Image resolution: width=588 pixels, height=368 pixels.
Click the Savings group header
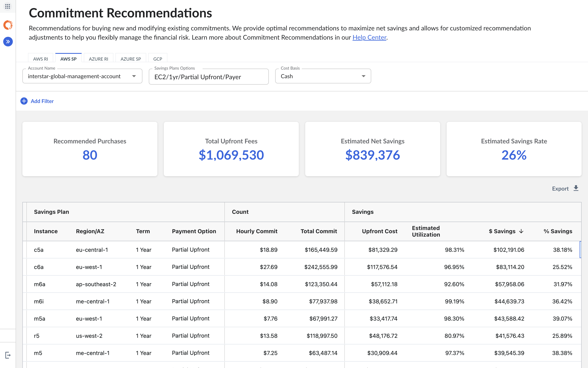pyautogui.click(x=363, y=212)
